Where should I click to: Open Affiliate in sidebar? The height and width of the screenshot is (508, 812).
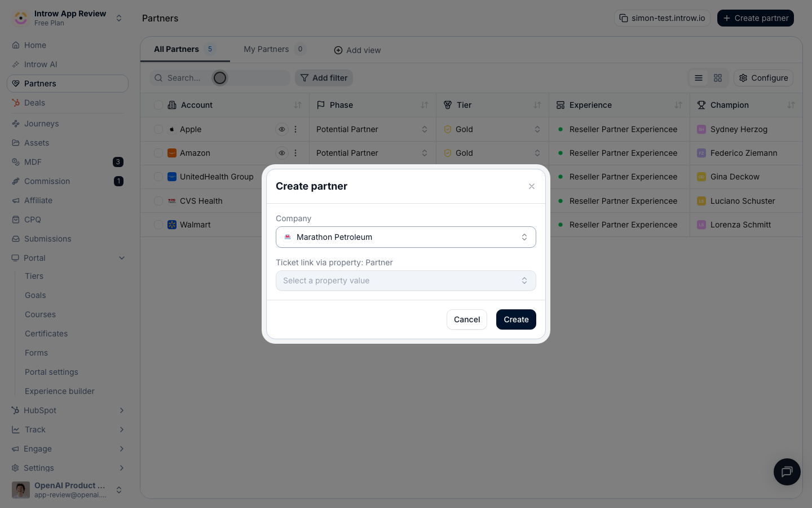tap(68, 200)
